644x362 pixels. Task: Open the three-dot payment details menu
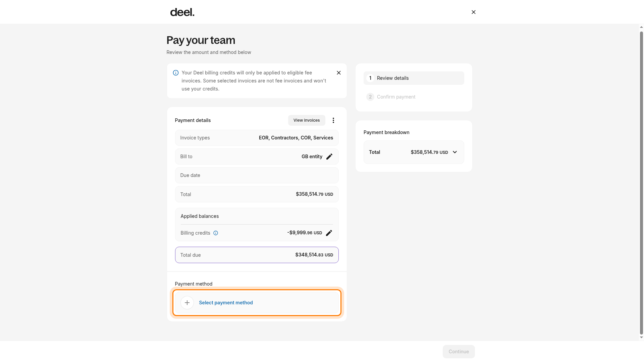coord(333,120)
